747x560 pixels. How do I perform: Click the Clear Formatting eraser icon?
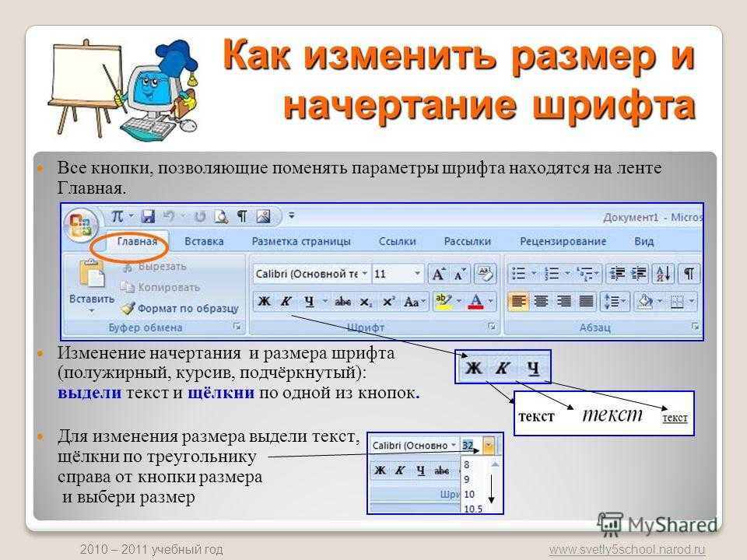485,274
